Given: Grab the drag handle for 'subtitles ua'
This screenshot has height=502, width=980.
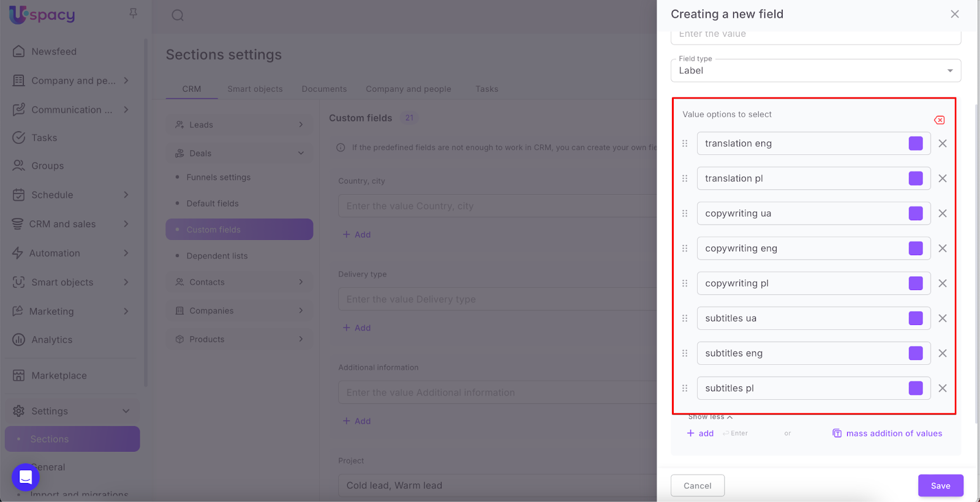Looking at the screenshot, I should (685, 318).
